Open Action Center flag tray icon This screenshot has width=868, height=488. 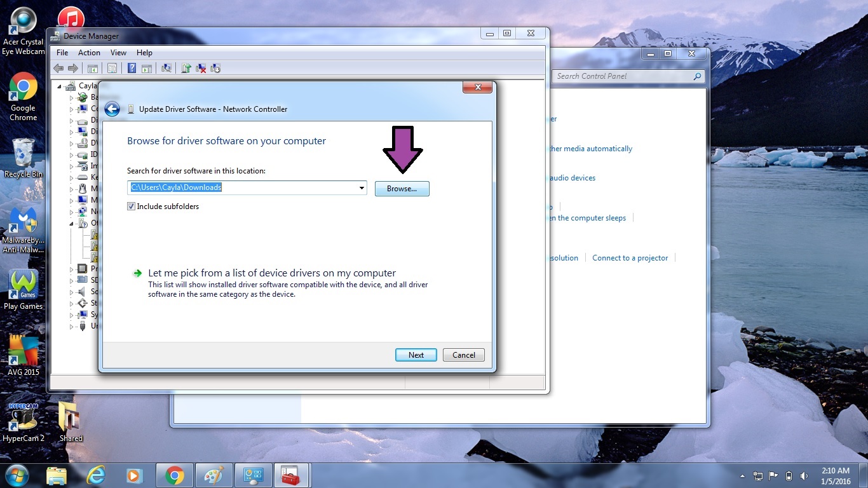point(773,476)
